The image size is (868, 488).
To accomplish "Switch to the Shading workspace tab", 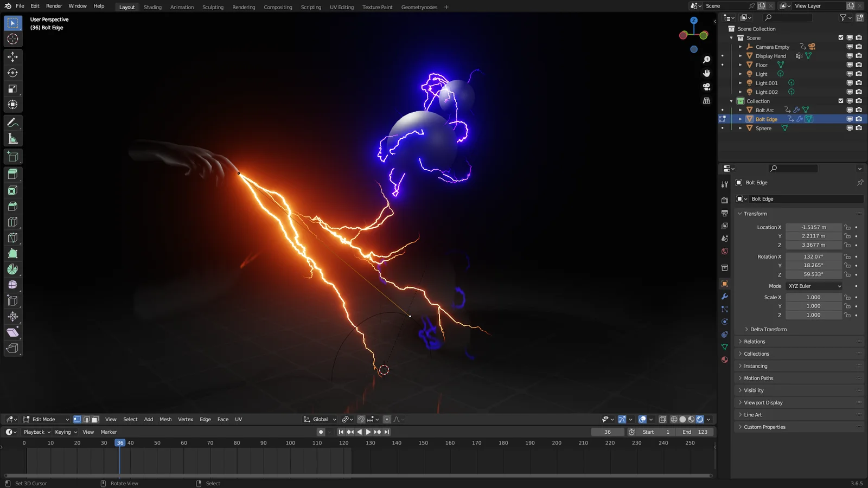I will tap(152, 7).
